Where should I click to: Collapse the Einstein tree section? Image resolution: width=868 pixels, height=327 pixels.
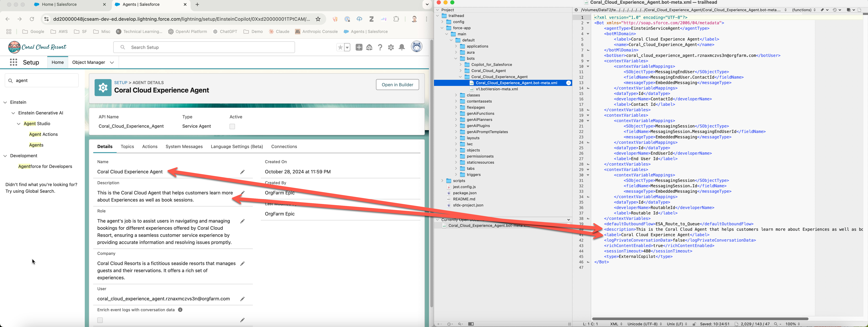tap(5, 102)
